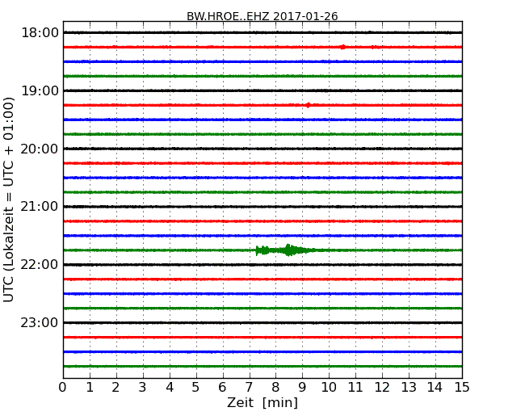
Task: Click the x-axis tick label 3
Action: click(143, 388)
